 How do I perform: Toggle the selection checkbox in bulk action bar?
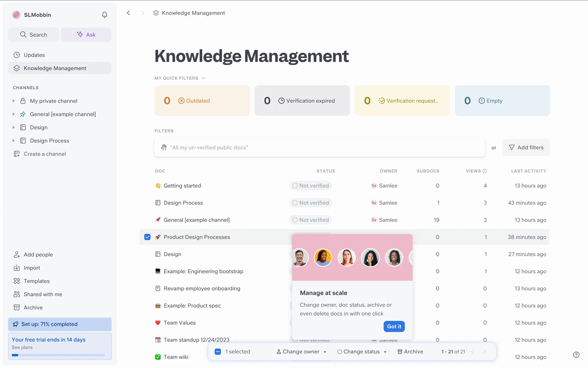click(218, 352)
